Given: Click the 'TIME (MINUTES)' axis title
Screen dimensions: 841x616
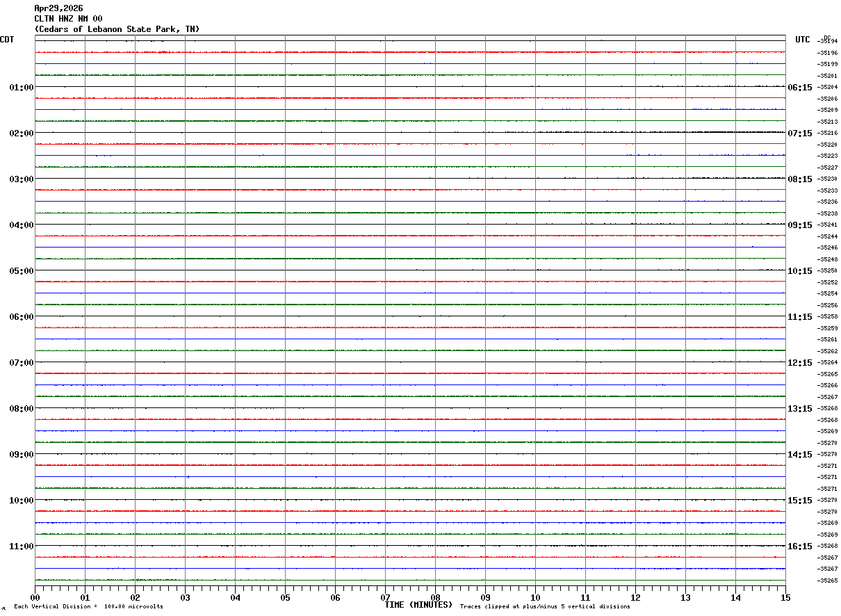Looking at the screenshot, I should point(418,605).
